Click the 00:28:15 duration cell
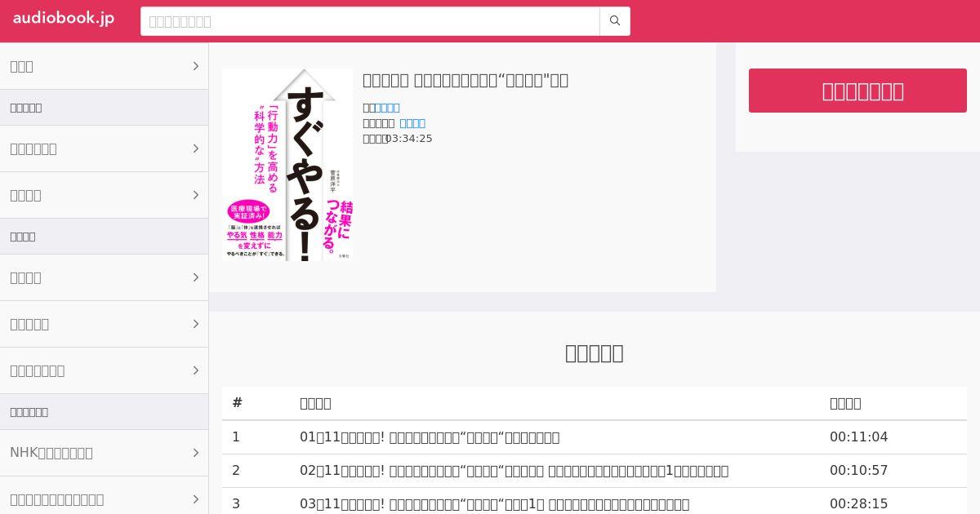The image size is (980, 514). 858,504
